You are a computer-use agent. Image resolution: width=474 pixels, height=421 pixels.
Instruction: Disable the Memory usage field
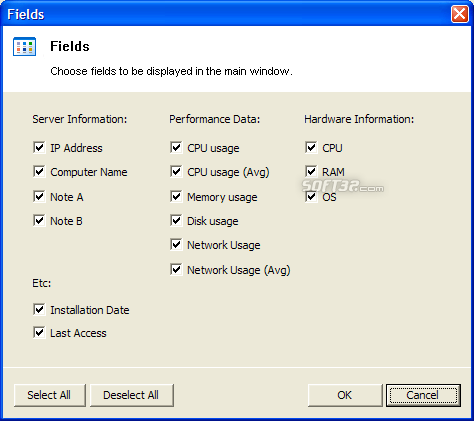tap(176, 196)
